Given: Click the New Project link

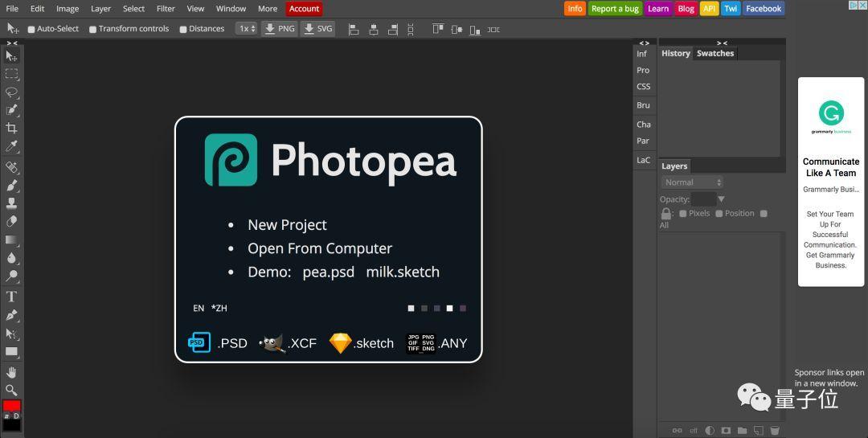Looking at the screenshot, I should click(287, 225).
